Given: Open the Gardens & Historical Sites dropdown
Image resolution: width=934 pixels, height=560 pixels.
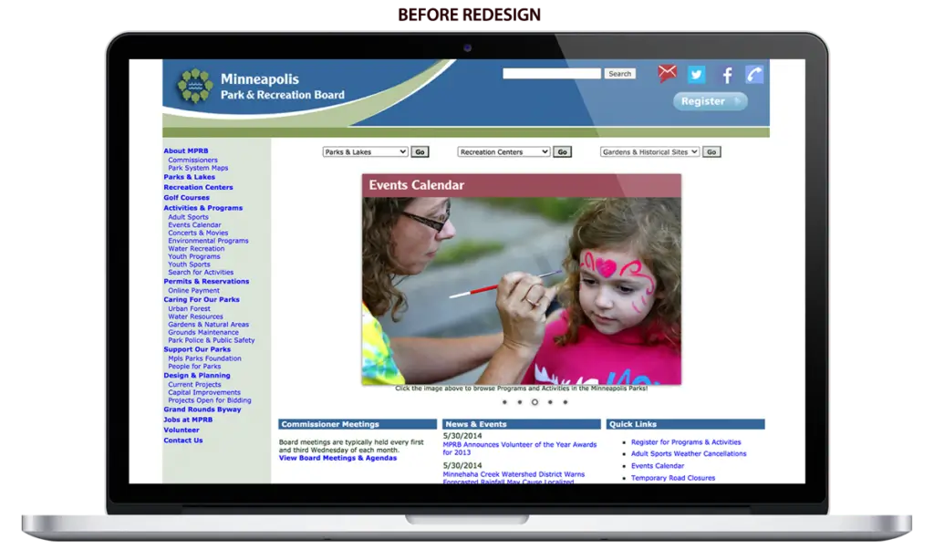Looking at the screenshot, I should 649,151.
